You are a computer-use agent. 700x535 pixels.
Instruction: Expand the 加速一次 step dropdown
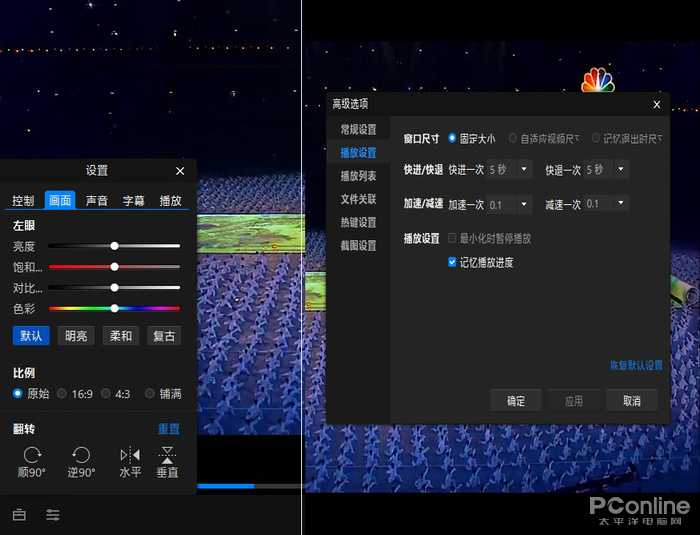click(x=524, y=204)
